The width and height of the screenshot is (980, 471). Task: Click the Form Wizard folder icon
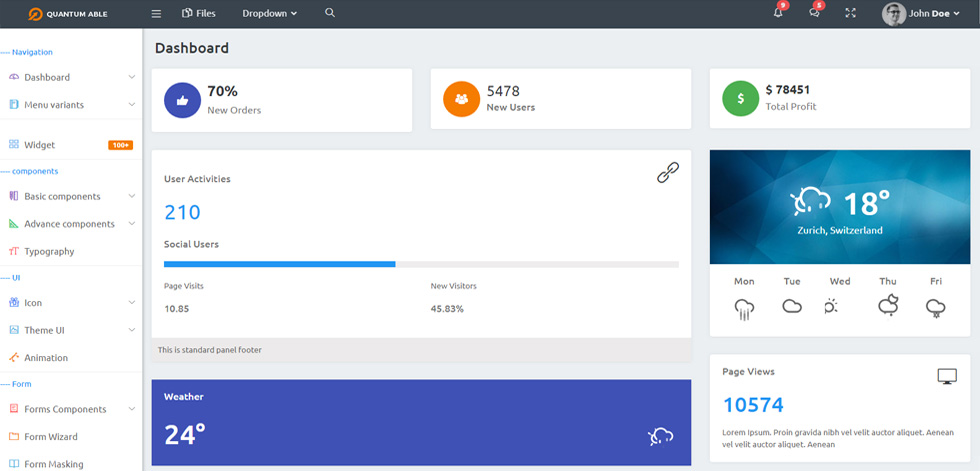14,436
